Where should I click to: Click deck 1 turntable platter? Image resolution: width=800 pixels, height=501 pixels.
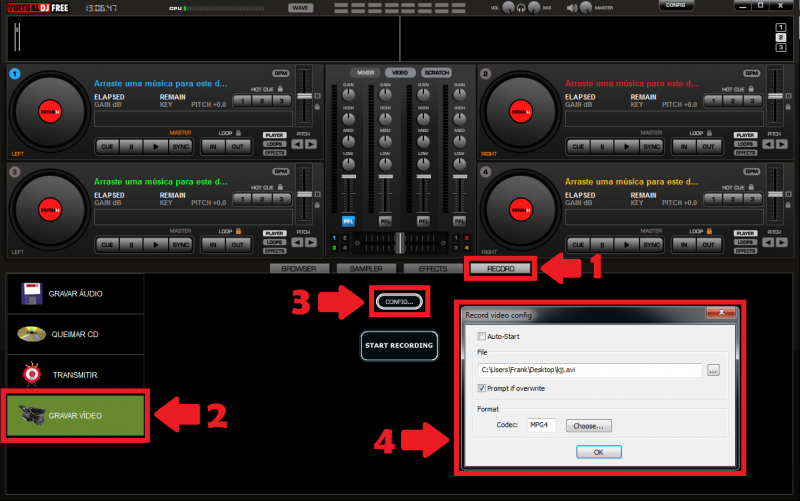[50, 112]
